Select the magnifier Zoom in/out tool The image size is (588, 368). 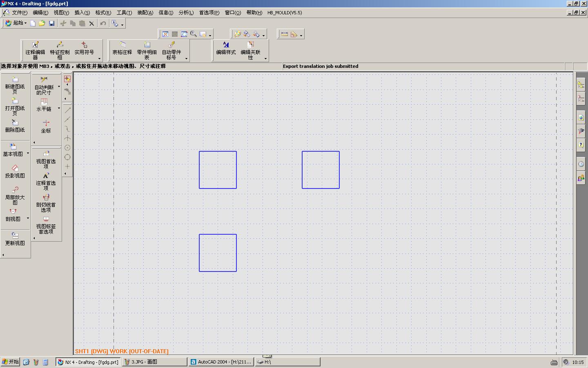click(x=194, y=34)
